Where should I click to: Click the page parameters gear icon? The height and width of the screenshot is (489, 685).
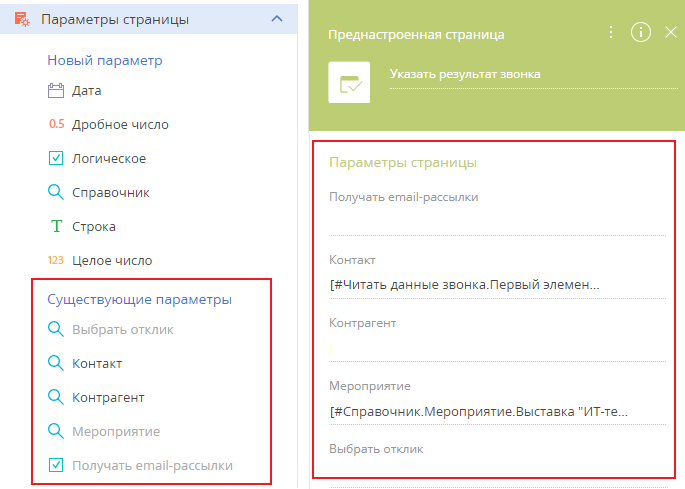click(22, 19)
